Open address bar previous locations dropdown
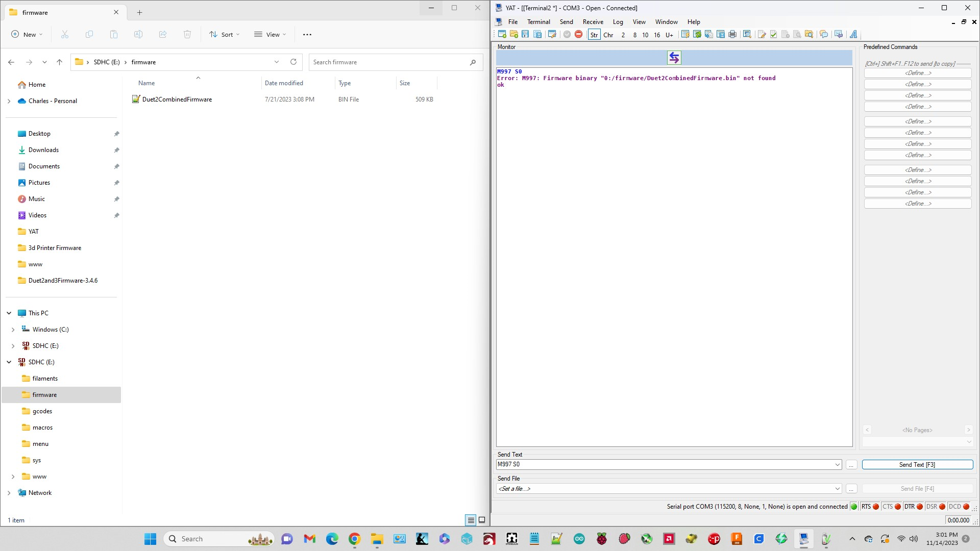Viewport: 980px width, 551px height. [x=277, y=62]
